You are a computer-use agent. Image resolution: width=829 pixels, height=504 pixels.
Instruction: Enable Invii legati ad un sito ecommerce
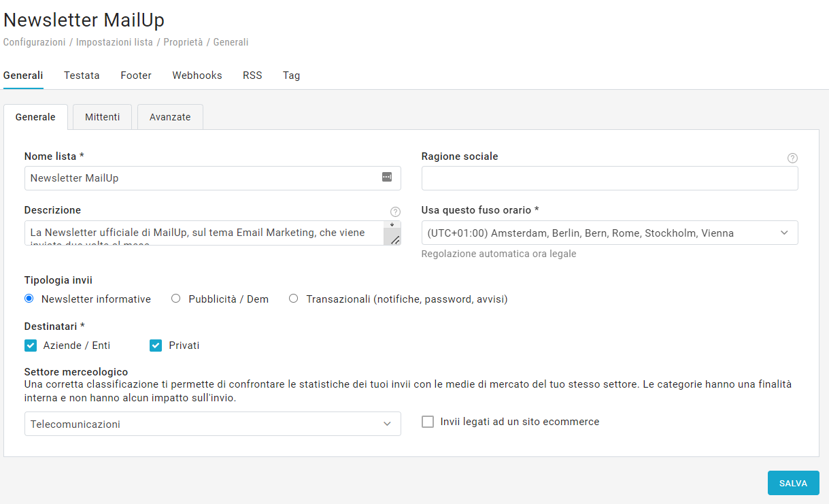[x=428, y=422]
